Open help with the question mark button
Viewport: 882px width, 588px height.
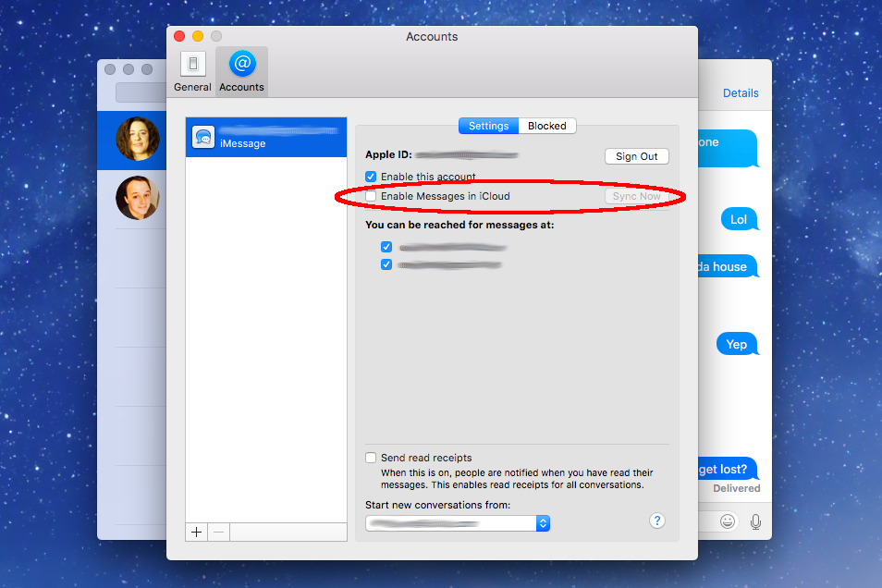tap(657, 521)
